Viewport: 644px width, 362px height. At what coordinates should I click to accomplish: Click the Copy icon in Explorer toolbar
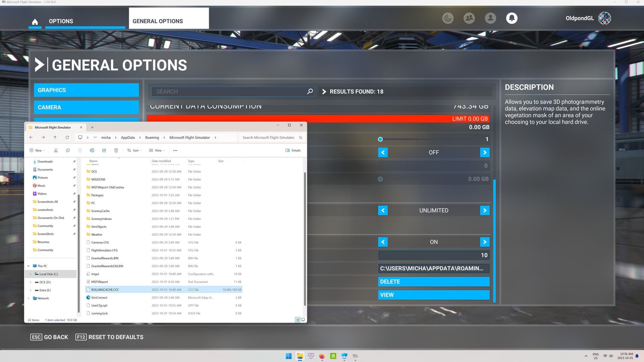pos(68,150)
